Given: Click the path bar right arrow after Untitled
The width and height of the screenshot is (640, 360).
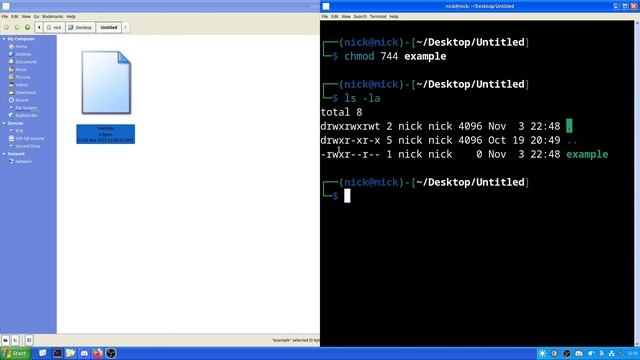Looking at the screenshot, I should point(125,27).
